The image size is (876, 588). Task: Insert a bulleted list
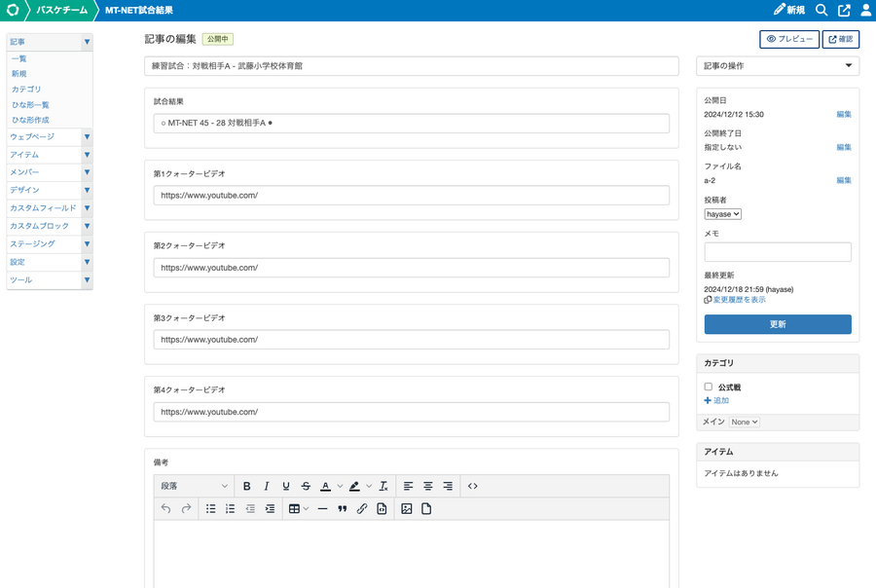(210, 508)
